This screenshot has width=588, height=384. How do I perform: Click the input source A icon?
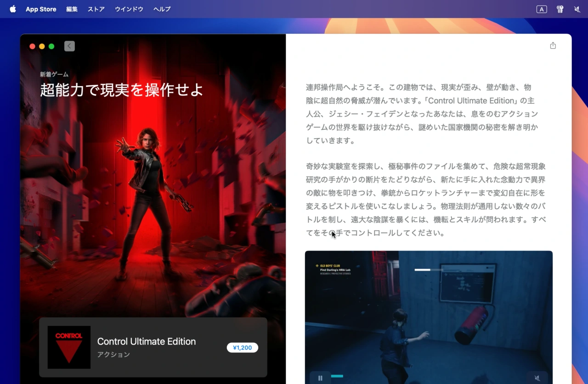(x=542, y=9)
